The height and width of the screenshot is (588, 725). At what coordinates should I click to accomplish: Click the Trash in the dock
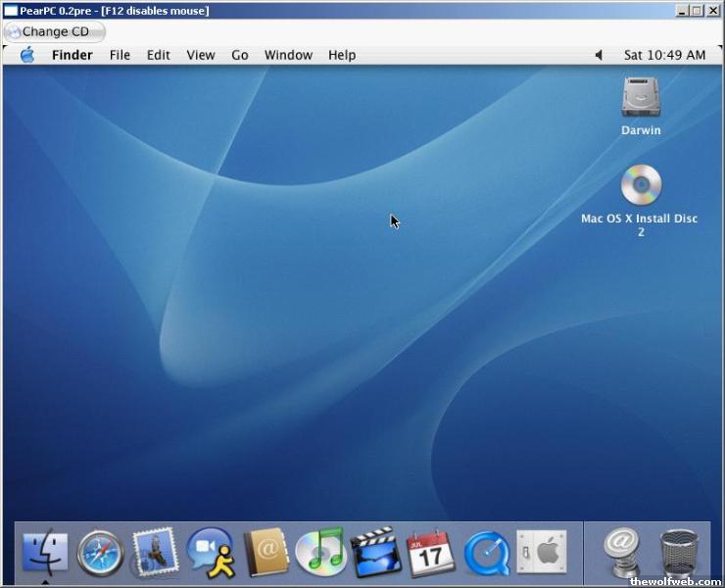click(679, 553)
